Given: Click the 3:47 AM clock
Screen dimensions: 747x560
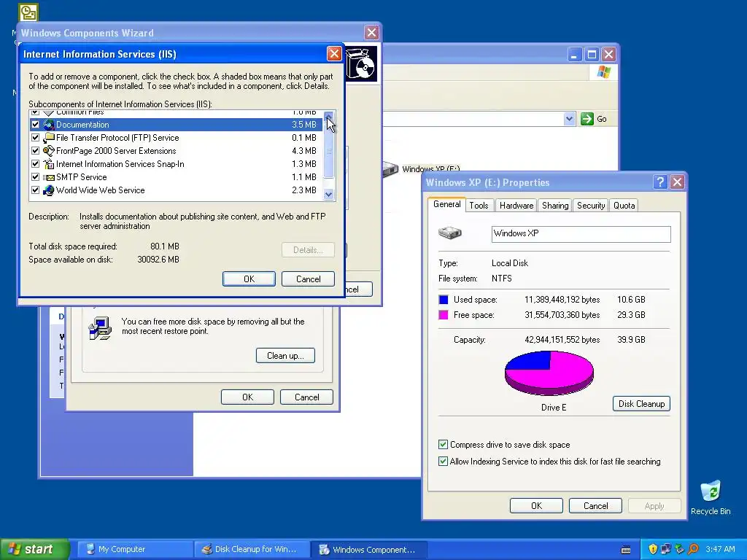Looking at the screenshot, I should (x=720, y=549).
